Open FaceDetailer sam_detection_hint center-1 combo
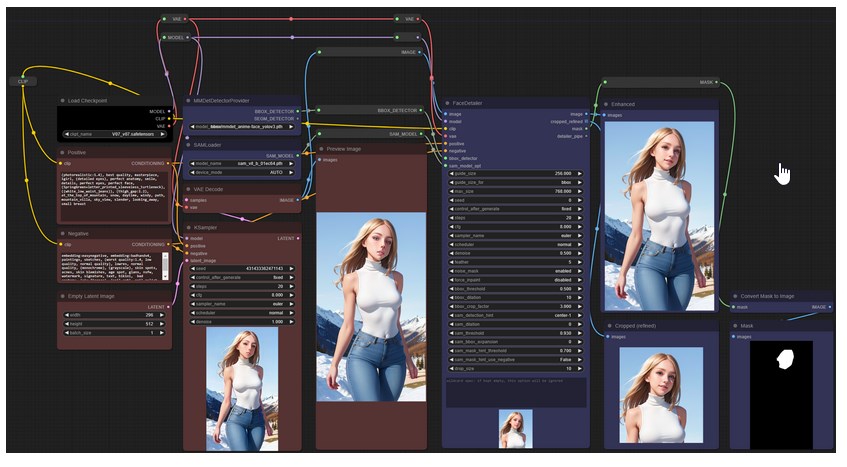Image resolution: width=847 pixels, height=467 pixels. coord(516,315)
